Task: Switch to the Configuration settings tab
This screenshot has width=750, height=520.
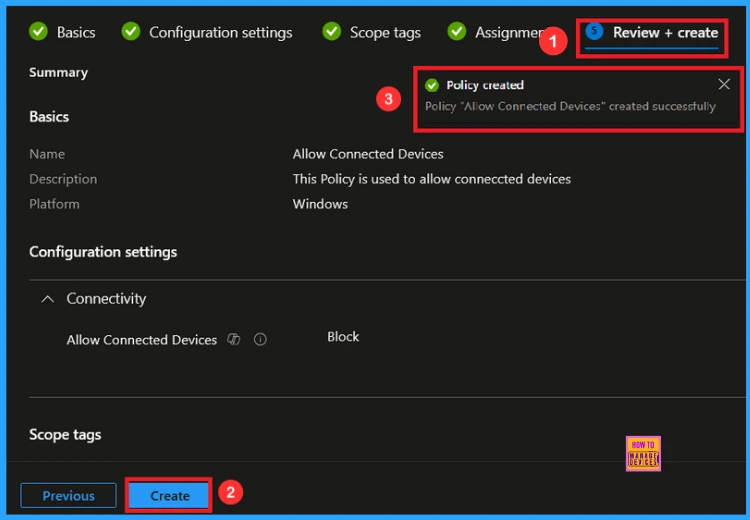Action: coord(220,32)
